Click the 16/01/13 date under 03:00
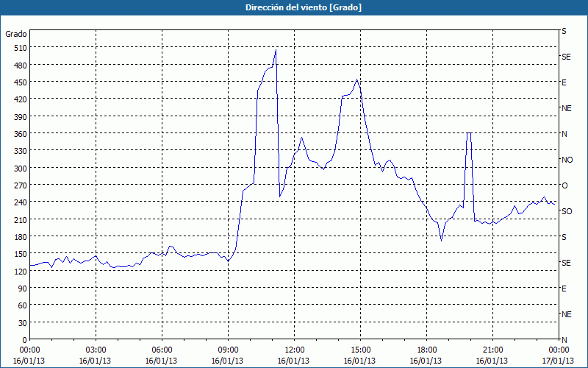Screen dimensions: 588x368 [x=96, y=361]
